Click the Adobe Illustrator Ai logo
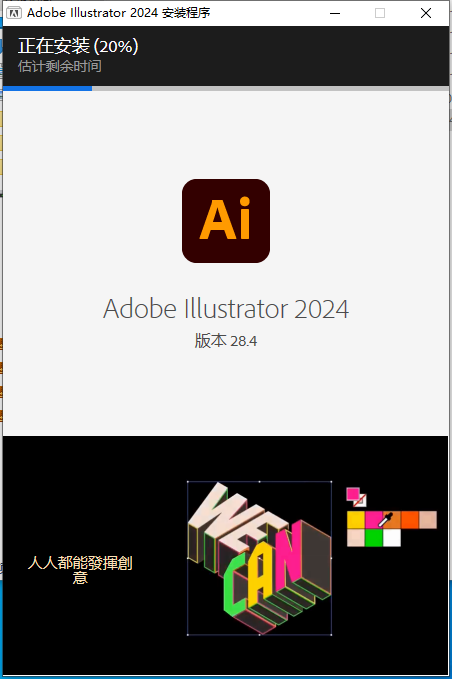452x679 pixels. point(226,221)
